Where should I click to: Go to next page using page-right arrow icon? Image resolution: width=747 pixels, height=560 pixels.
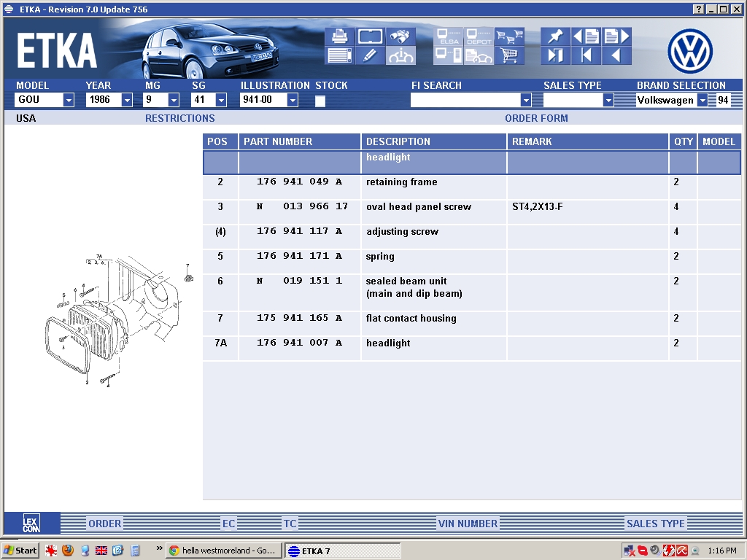click(616, 36)
